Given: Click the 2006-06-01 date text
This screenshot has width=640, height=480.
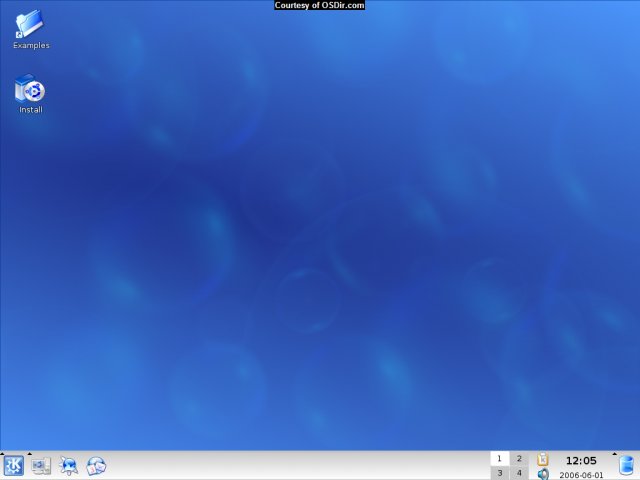Looking at the screenshot, I should pyautogui.click(x=581, y=475).
